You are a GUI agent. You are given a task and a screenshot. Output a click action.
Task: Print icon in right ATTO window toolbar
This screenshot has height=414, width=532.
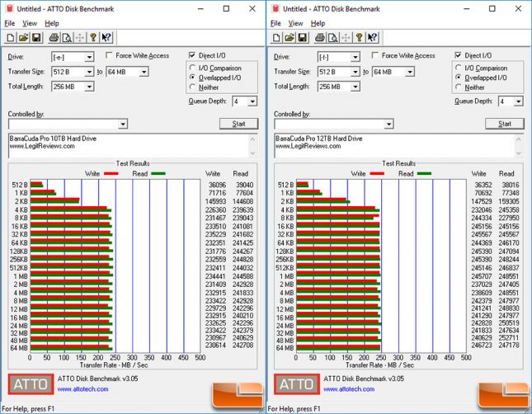coord(319,37)
